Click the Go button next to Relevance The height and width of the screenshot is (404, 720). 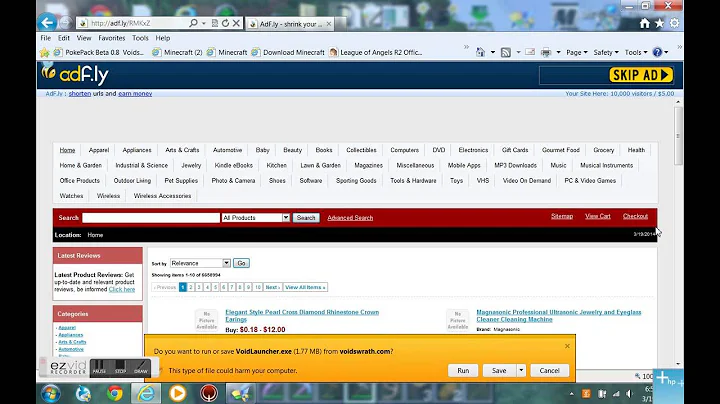click(x=241, y=263)
